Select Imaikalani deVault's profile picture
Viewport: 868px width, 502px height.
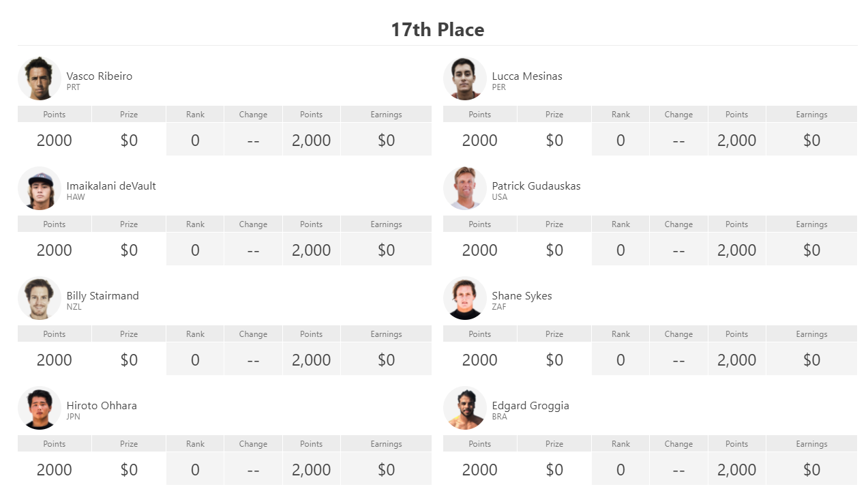point(40,188)
